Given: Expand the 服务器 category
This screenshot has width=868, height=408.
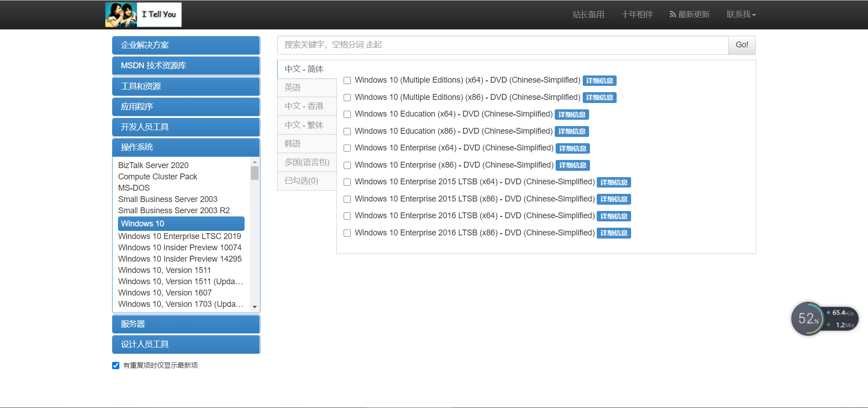Looking at the screenshot, I should point(186,324).
